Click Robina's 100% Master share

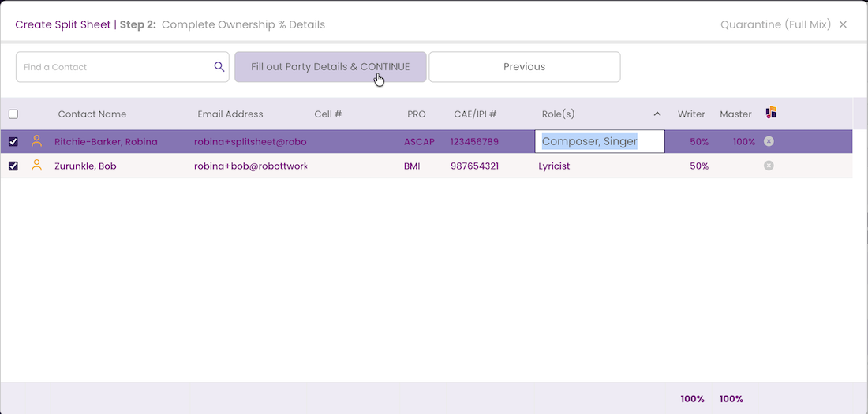744,142
